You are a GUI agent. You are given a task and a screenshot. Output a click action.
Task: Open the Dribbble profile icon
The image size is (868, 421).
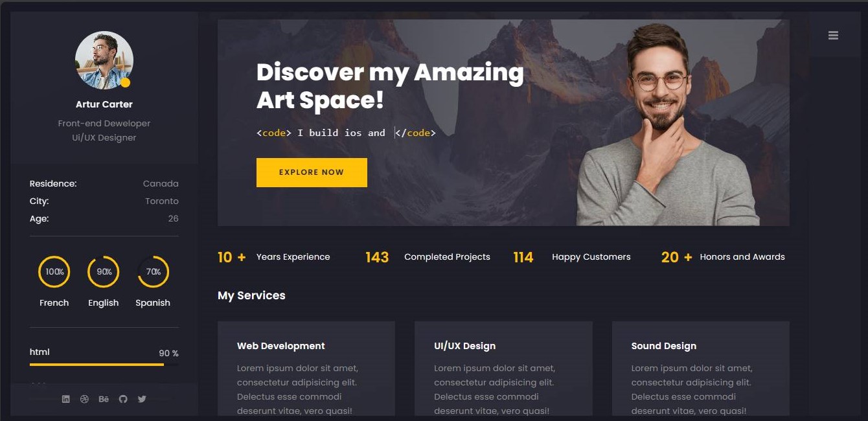point(84,399)
